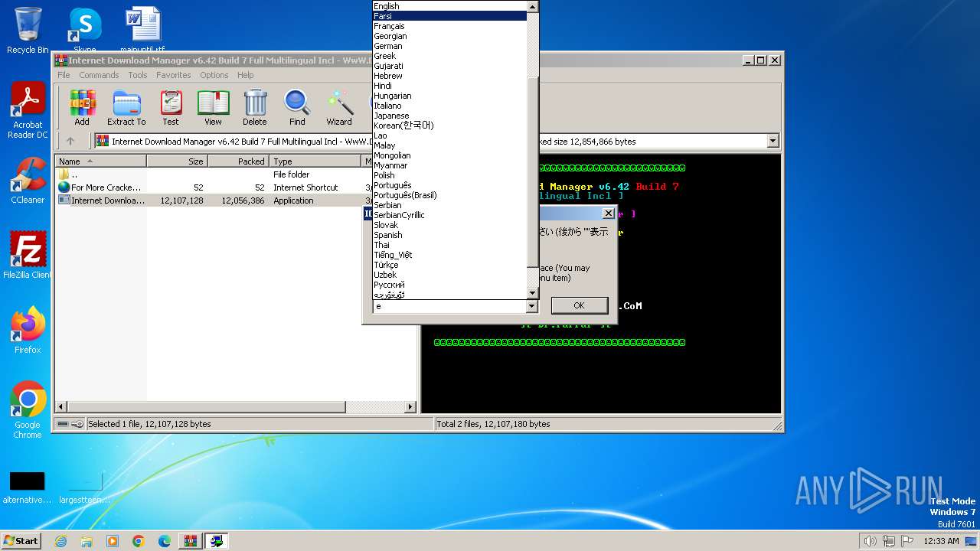Go up one folder level arrow
This screenshot has width=980, height=551.
(70, 141)
